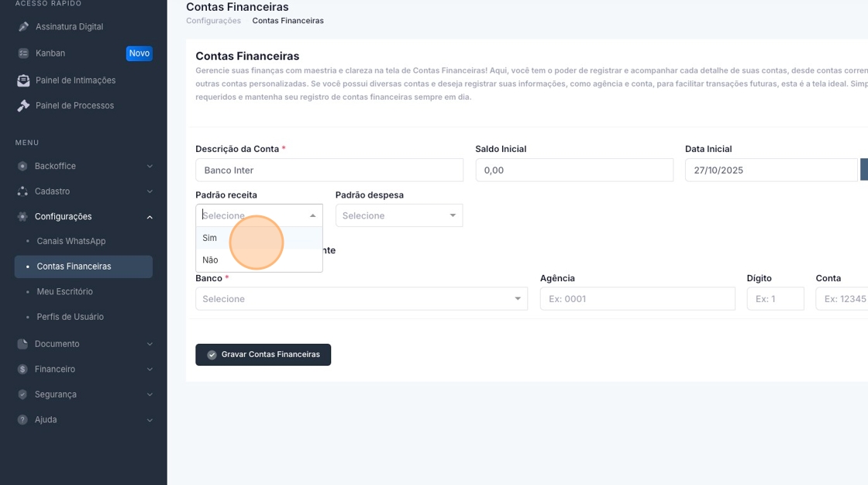Click the Ajuda question mark icon
This screenshot has height=485, width=868.
(22, 420)
